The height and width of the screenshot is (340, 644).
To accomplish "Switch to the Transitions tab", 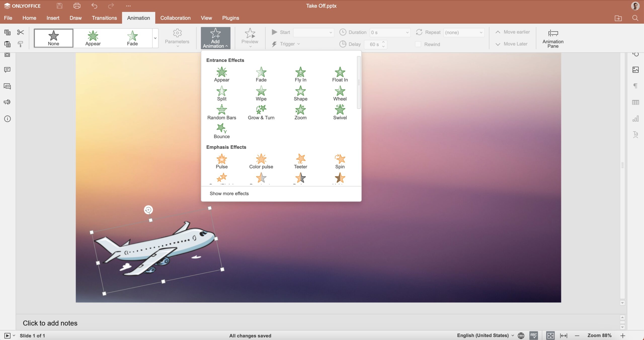I will point(104,18).
